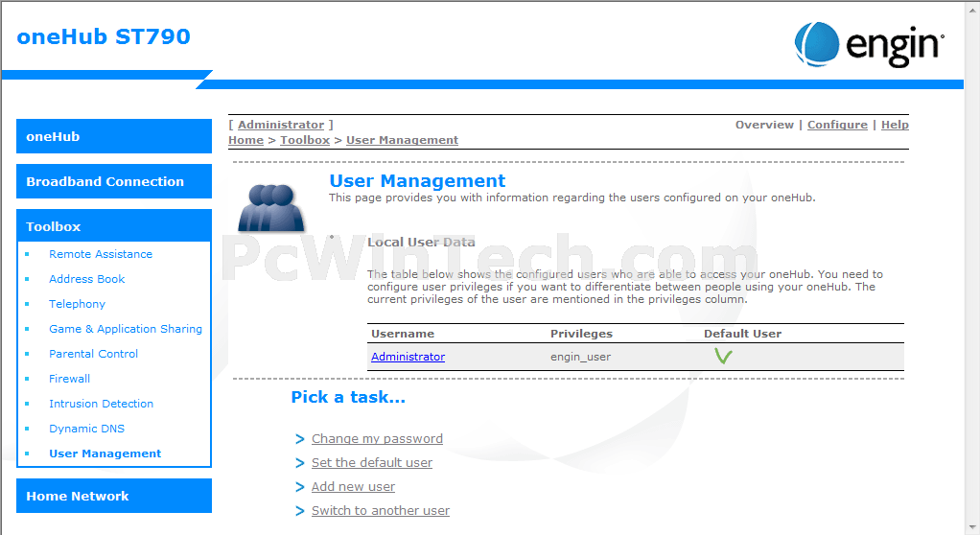Open Dynamic DNS settings
The height and width of the screenshot is (535, 980).
[x=87, y=429]
